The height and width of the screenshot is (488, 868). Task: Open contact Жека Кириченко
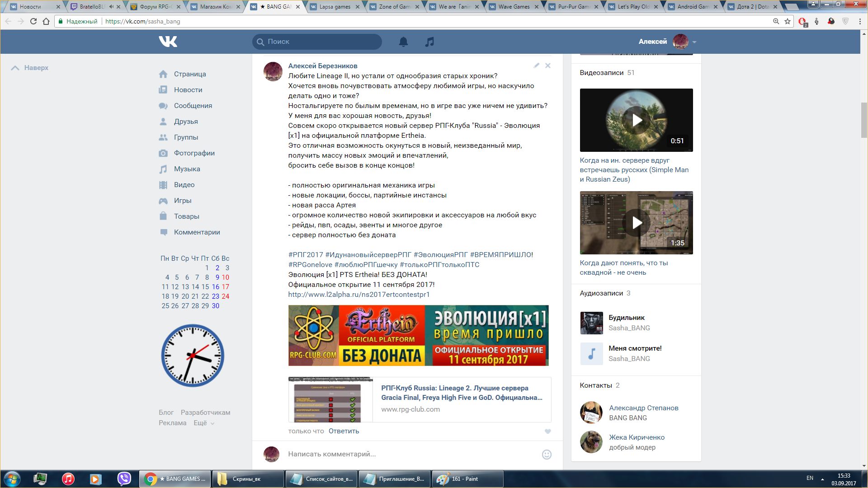click(637, 437)
